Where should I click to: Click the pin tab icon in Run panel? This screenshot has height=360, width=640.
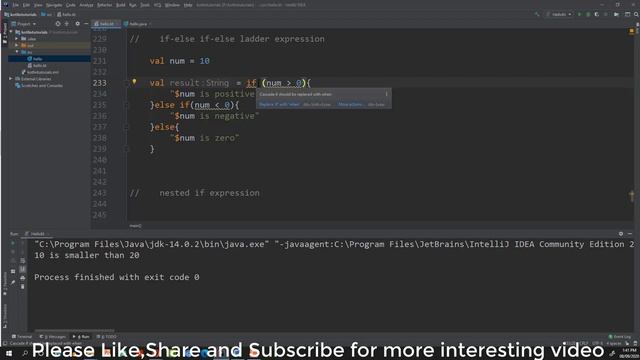click(x=13, y=282)
